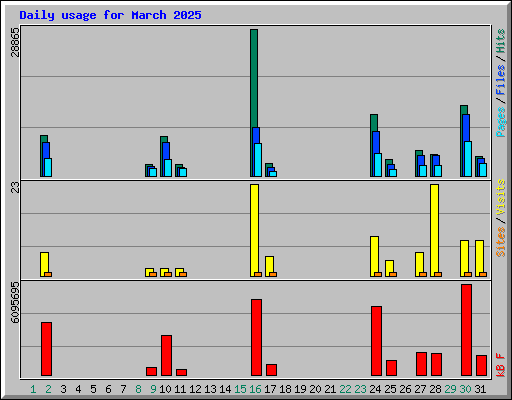The height and width of the screenshot is (400, 512).
Task: Click the 6095695 KB axis value
Action: pyautogui.click(x=15, y=302)
